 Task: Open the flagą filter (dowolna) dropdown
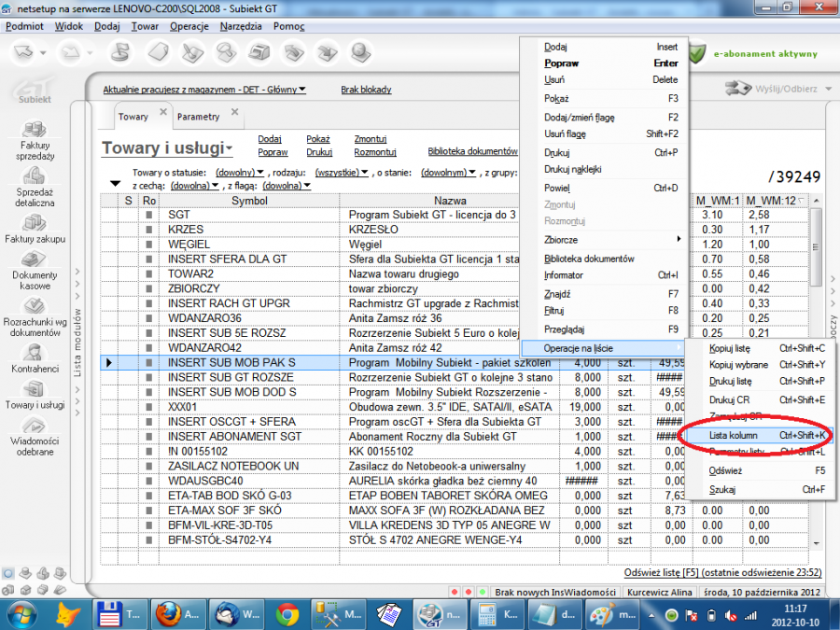287,186
